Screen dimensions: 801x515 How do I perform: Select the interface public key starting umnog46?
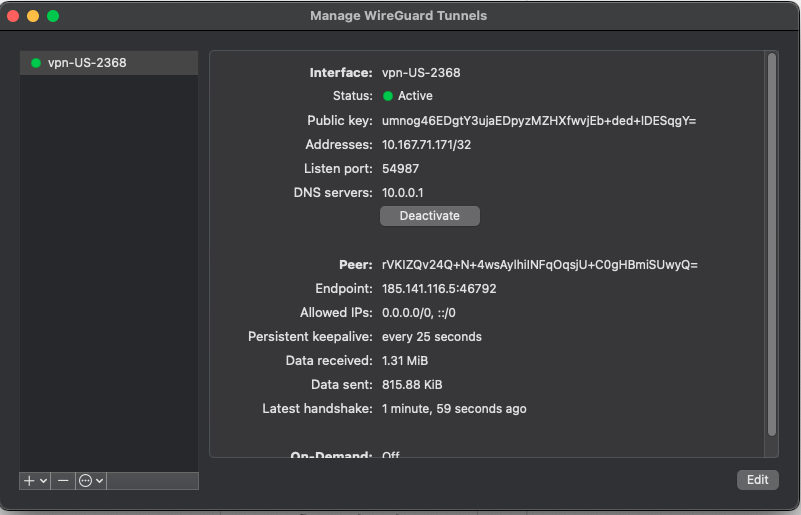tap(539, 121)
